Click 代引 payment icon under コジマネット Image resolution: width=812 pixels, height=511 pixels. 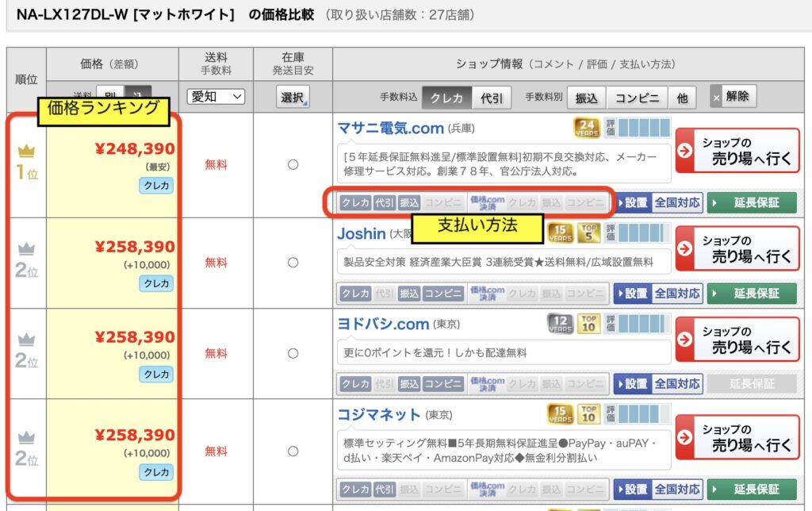pyautogui.click(x=385, y=490)
